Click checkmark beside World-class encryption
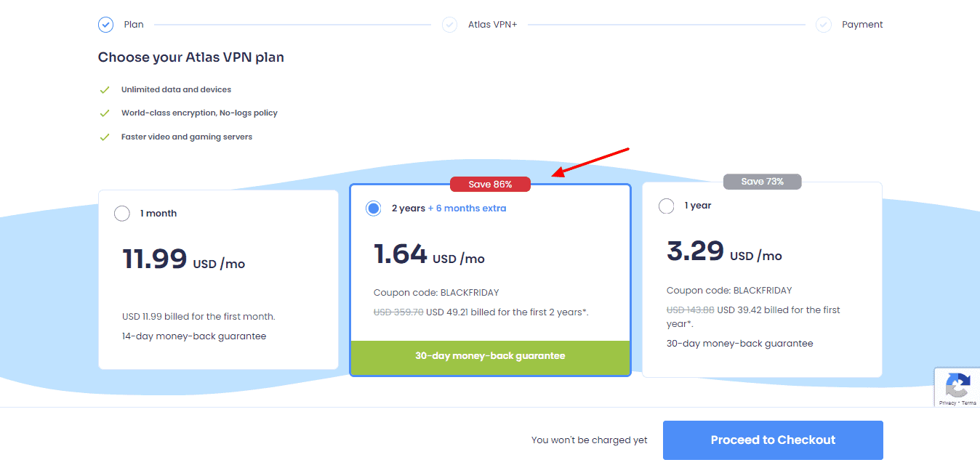The image size is (980, 473). 105,113
